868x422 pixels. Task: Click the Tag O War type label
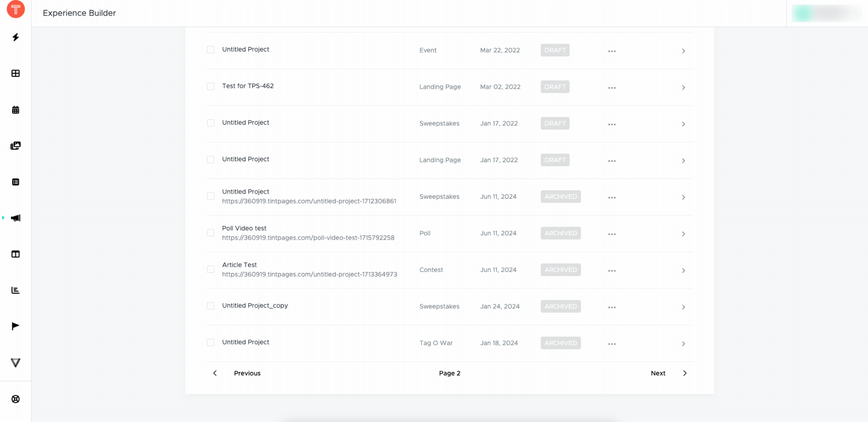(x=436, y=343)
